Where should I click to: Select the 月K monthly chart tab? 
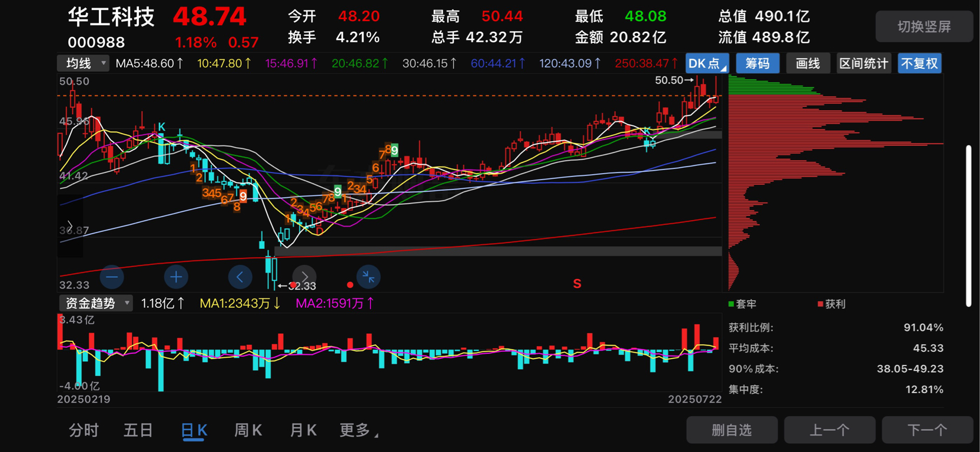click(303, 430)
